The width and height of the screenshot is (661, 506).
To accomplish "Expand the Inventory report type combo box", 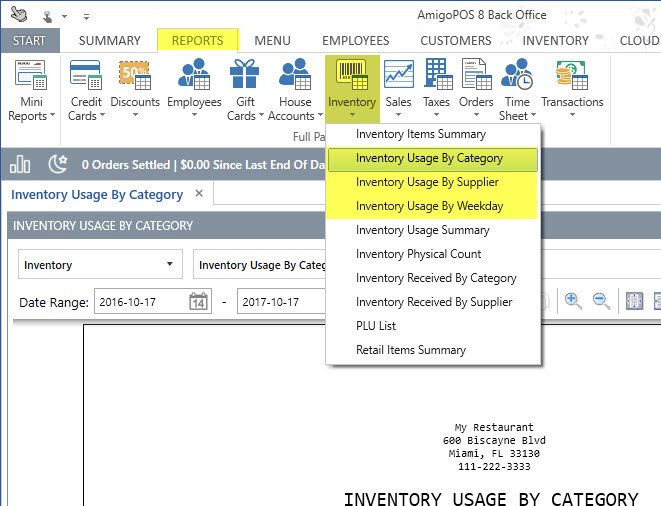I will 170,265.
